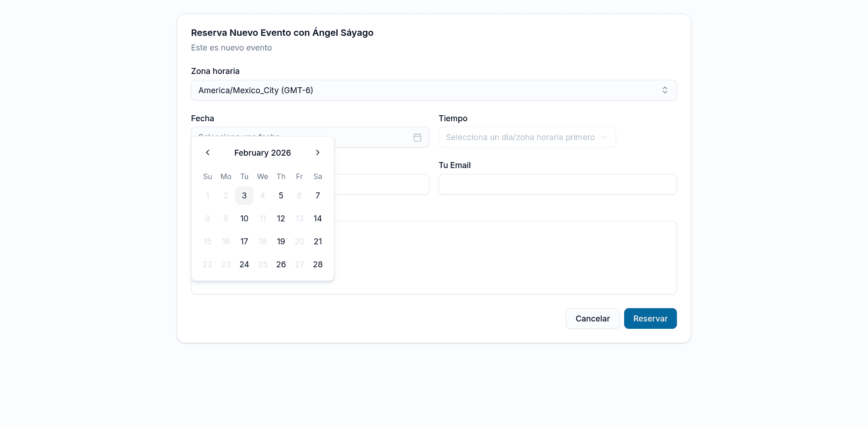The height and width of the screenshot is (428, 868).
Task: Open the Tiempo dropdown chevron
Action: [603, 137]
